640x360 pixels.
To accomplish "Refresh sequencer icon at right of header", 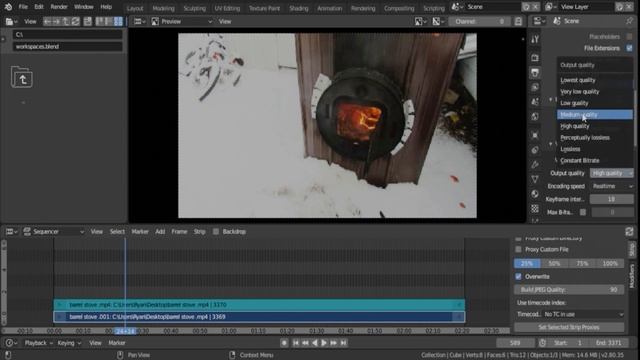I will (x=629, y=232).
